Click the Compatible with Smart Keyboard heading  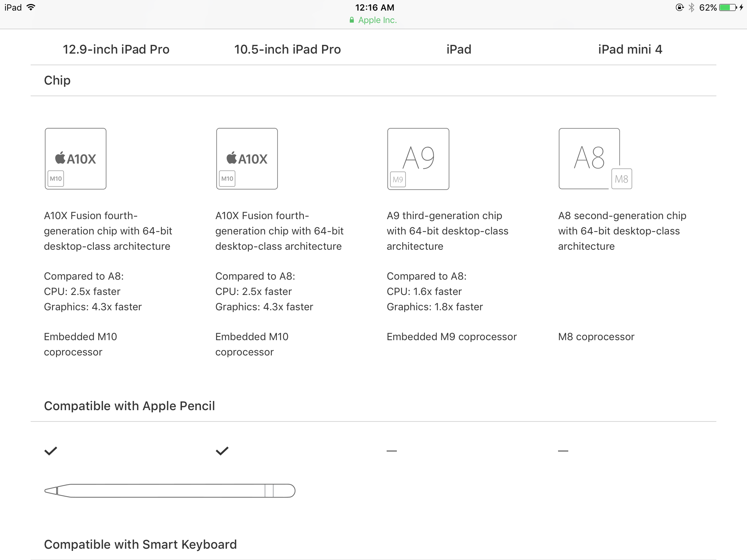[x=140, y=544]
